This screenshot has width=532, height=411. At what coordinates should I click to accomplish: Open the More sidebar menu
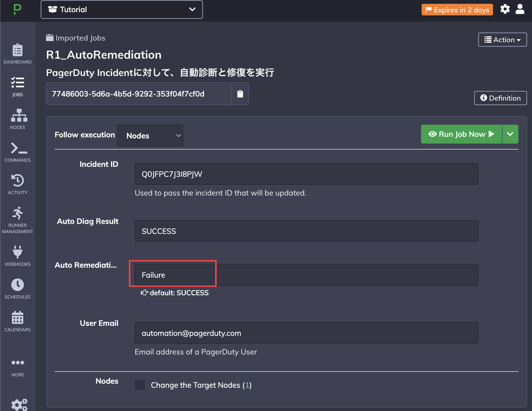[18, 368]
